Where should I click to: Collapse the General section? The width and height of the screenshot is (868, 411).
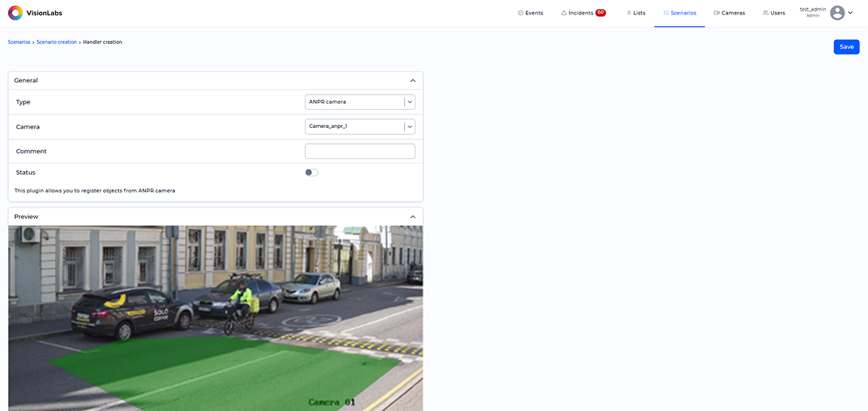(412, 80)
